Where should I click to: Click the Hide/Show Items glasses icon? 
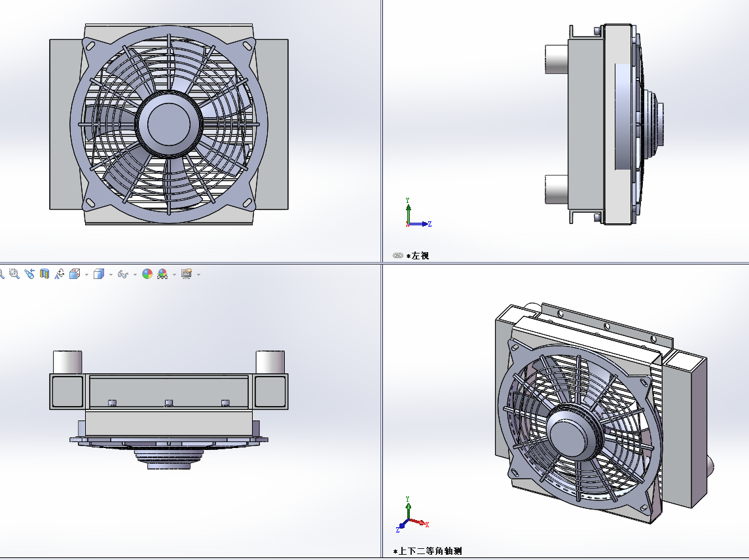click(123, 274)
